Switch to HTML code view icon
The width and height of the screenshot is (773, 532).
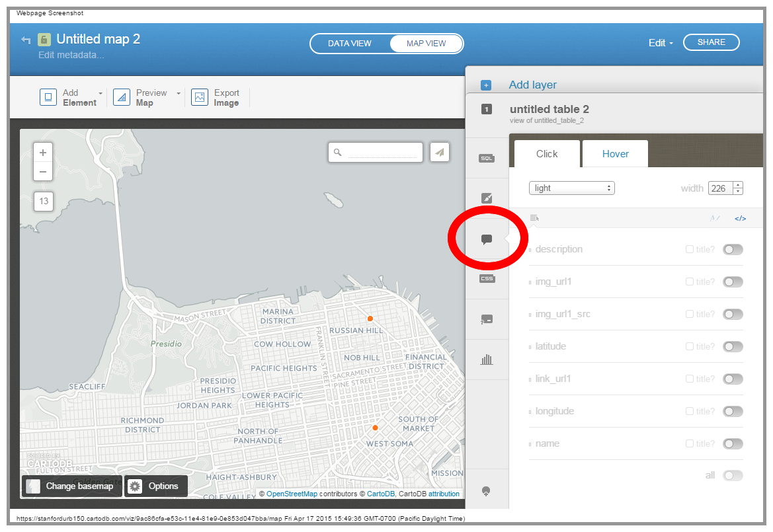pyautogui.click(x=741, y=218)
